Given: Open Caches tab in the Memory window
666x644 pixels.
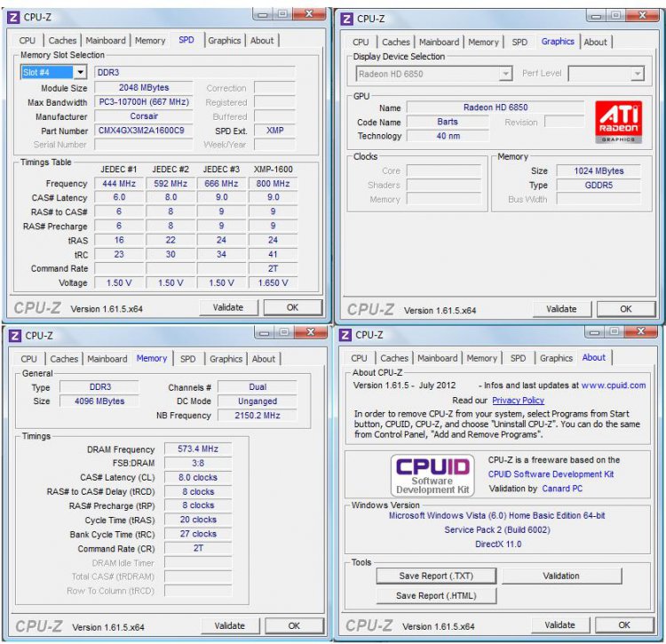Looking at the screenshot, I should [64, 359].
